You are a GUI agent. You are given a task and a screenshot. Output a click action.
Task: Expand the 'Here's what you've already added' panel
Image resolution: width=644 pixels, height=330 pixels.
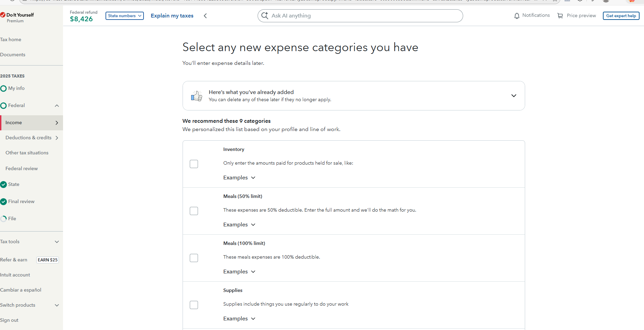[513, 96]
